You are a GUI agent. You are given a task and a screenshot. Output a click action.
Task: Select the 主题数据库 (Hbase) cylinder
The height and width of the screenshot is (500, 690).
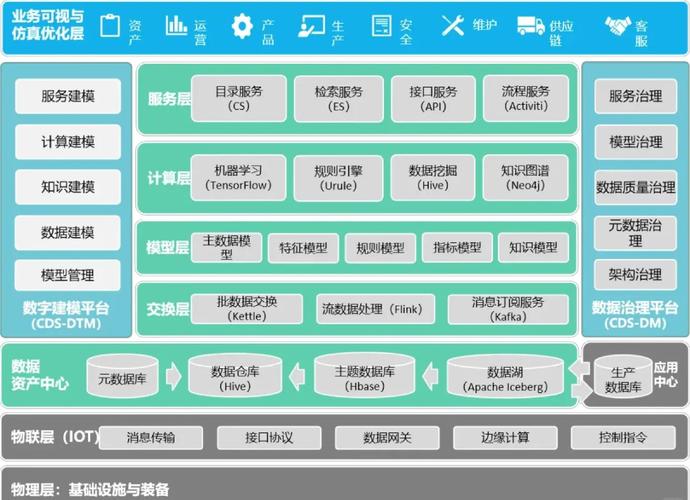364,375
